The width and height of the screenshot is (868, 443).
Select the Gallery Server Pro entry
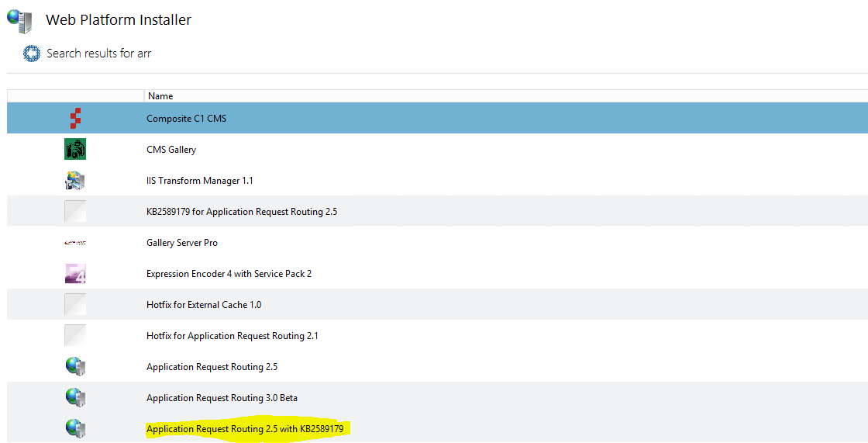tap(182, 243)
